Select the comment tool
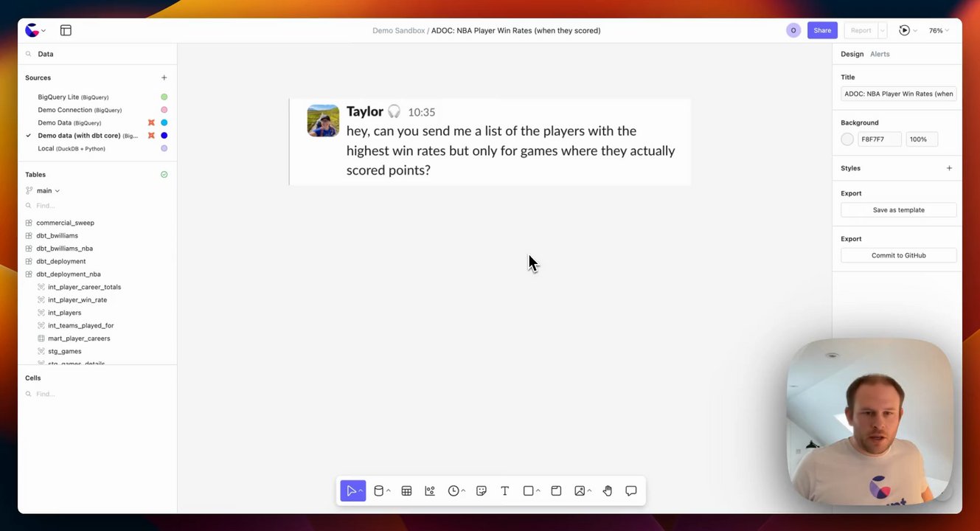 point(631,491)
